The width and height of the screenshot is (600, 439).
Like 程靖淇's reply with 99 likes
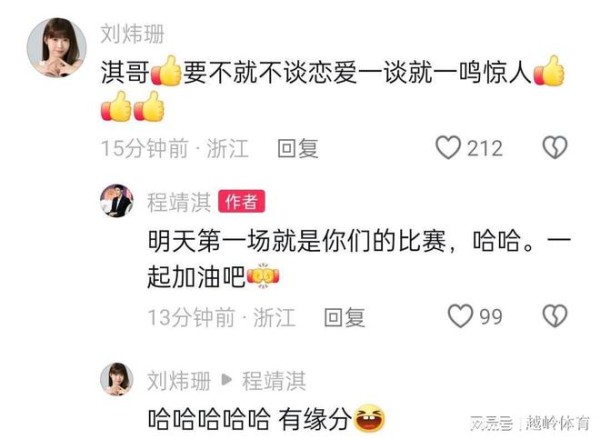(460, 316)
